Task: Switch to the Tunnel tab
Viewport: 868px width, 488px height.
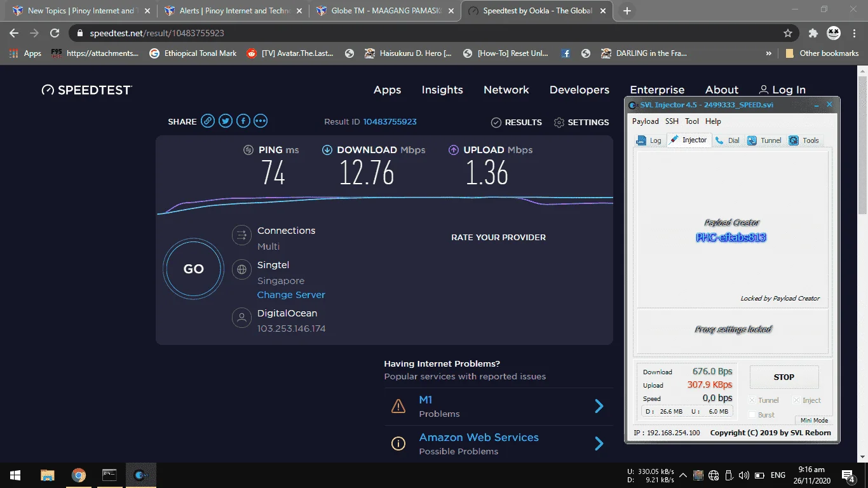Action: (x=764, y=140)
